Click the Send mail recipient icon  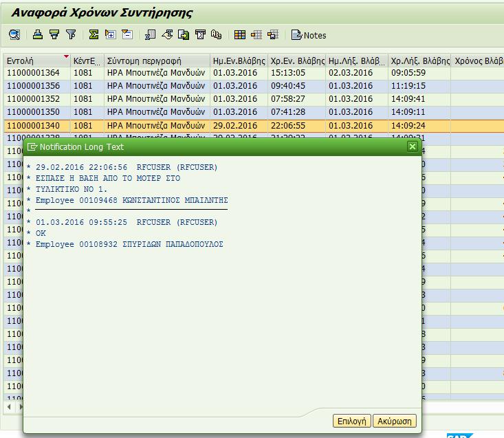(x=200, y=34)
